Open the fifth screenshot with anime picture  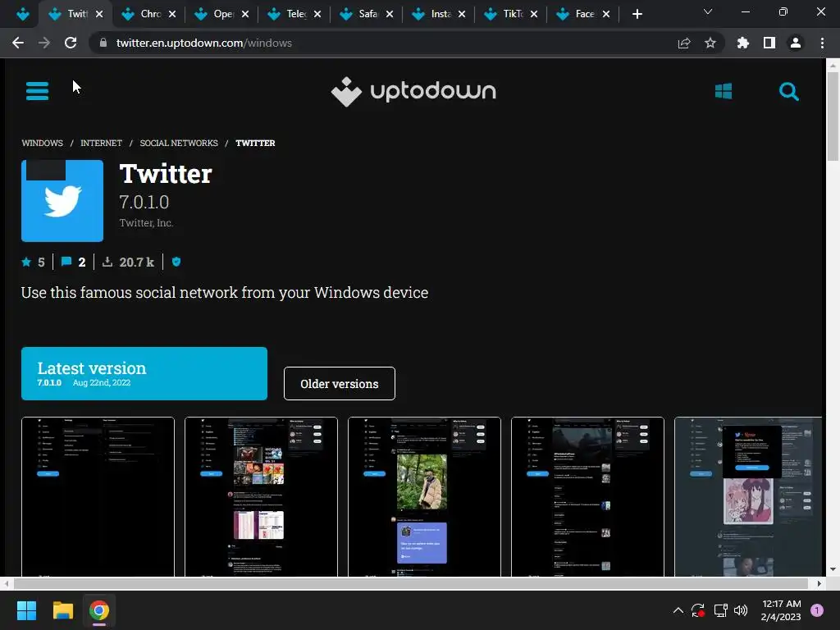pyautogui.click(x=748, y=496)
